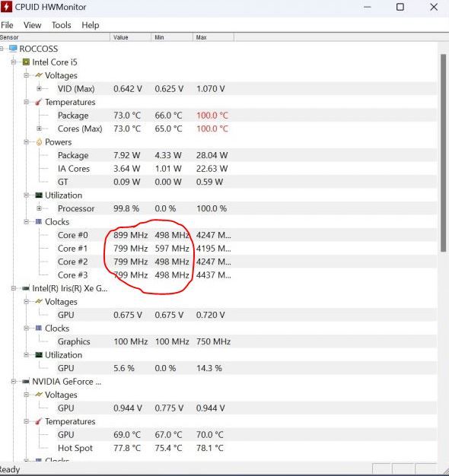Viewport: 449px width, 476px height.
Task: Open the File menu
Action: click(7, 25)
